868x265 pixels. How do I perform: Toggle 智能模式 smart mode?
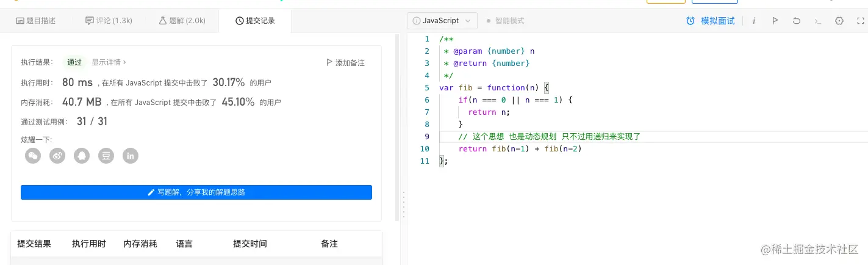click(505, 21)
